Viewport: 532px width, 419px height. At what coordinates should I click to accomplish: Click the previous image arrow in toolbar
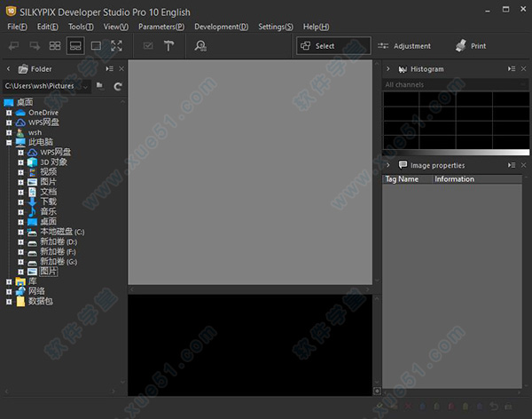pos(13,46)
